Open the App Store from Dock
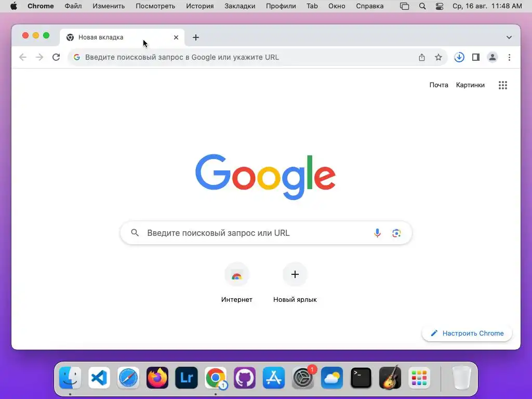 coord(274,378)
